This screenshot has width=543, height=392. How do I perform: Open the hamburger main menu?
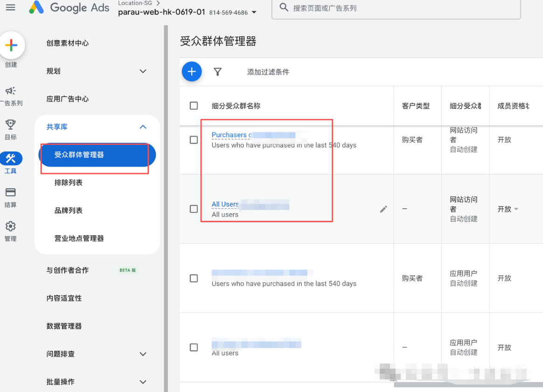coord(10,8)
